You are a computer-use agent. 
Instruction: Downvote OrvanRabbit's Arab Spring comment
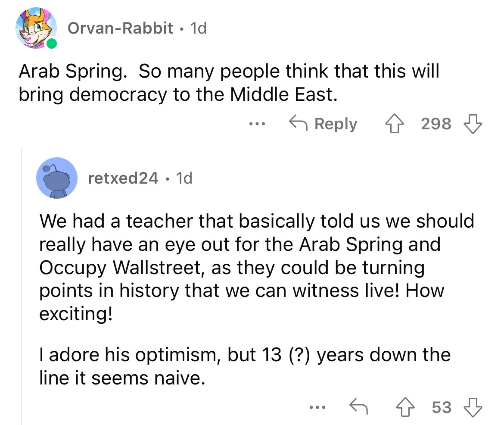tap(473, 124)
